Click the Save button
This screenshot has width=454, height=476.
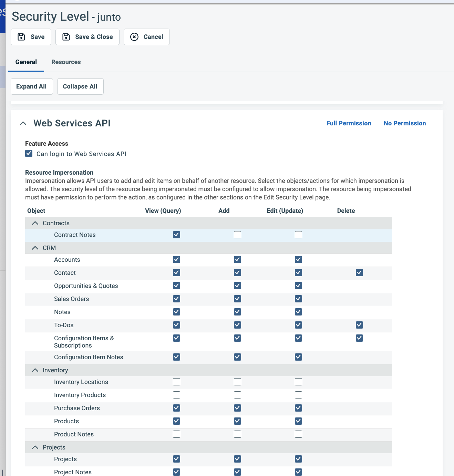tap(31, 37)
